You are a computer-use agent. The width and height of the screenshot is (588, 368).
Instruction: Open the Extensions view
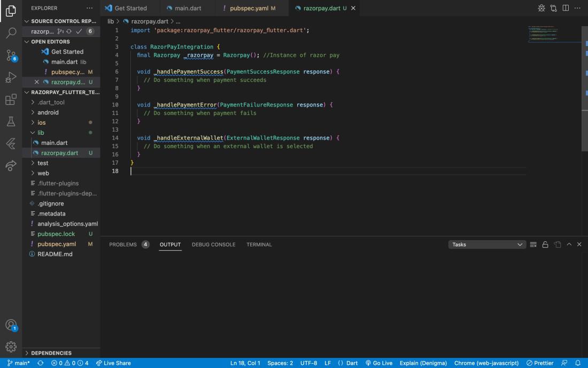[x=11, y=100]
